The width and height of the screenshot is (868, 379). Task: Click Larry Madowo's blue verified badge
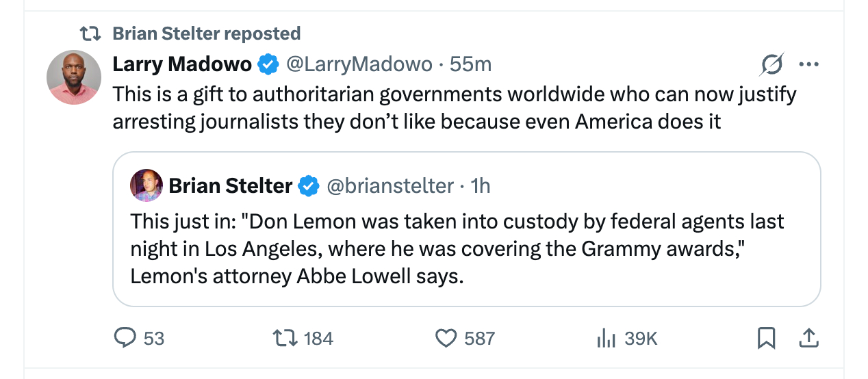(268, 65)
